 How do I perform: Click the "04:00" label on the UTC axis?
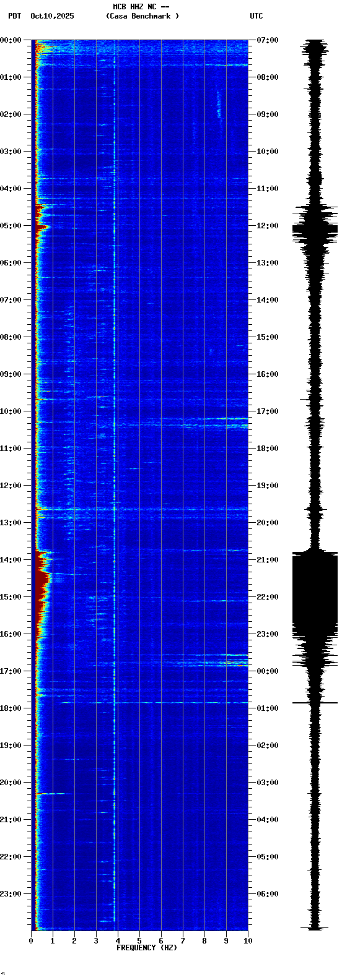pos(268,820)
